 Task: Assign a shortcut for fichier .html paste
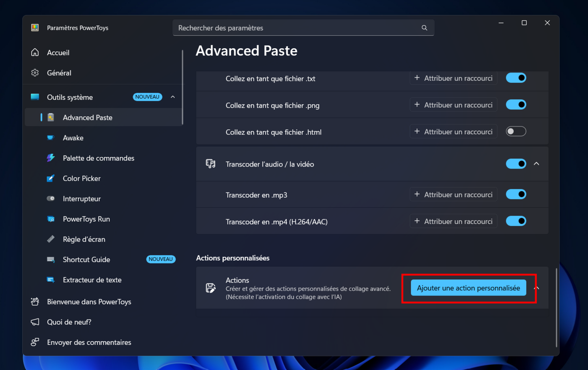pos(453,132)
